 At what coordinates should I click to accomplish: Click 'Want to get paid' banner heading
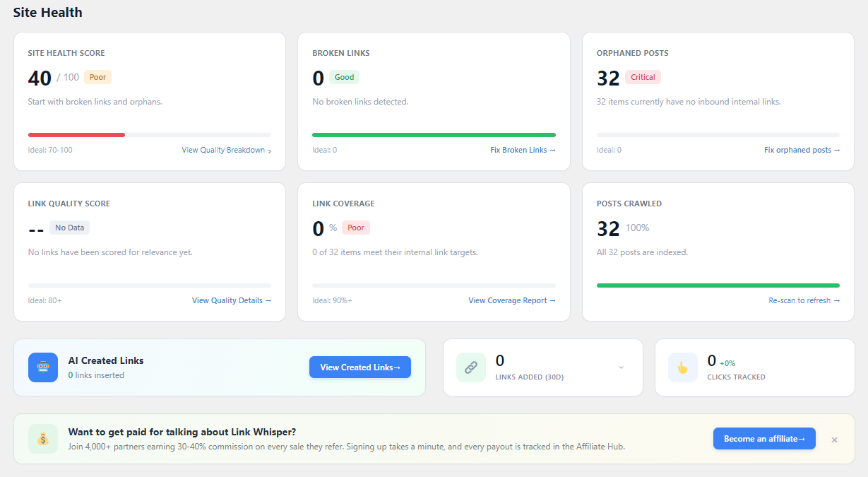(x=182, y=432)
